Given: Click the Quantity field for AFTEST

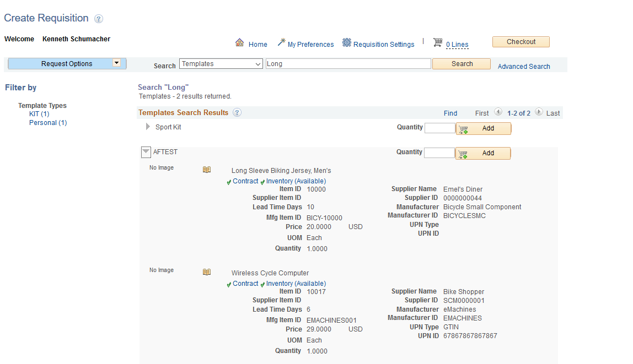Looking at the screenshot, I should point(439,153).
